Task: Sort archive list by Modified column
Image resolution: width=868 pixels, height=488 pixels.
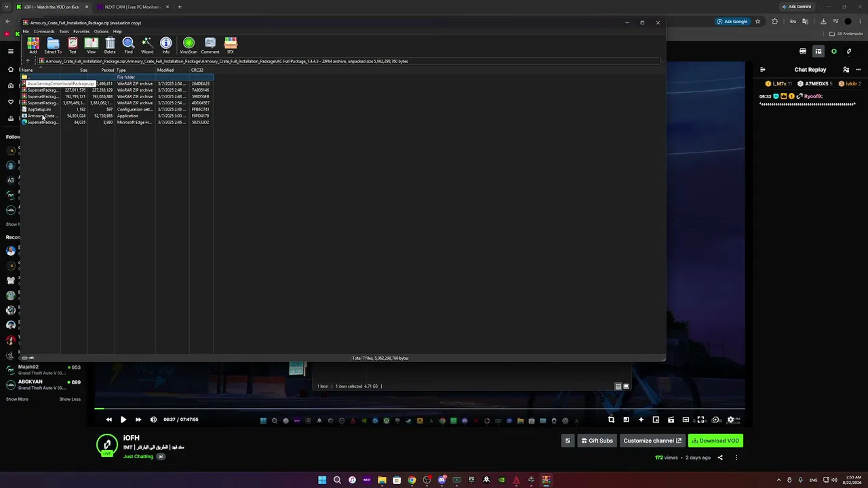Action: 172,70
